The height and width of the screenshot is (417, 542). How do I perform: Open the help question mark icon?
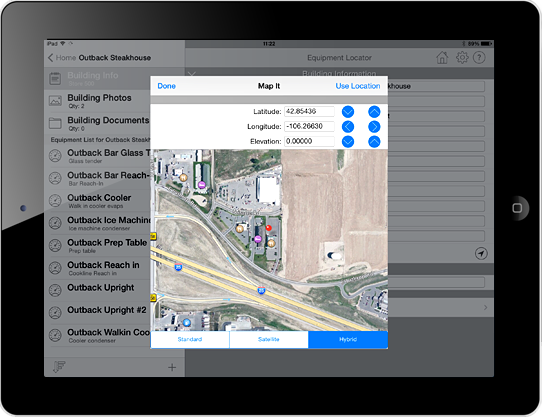(479, 57)
